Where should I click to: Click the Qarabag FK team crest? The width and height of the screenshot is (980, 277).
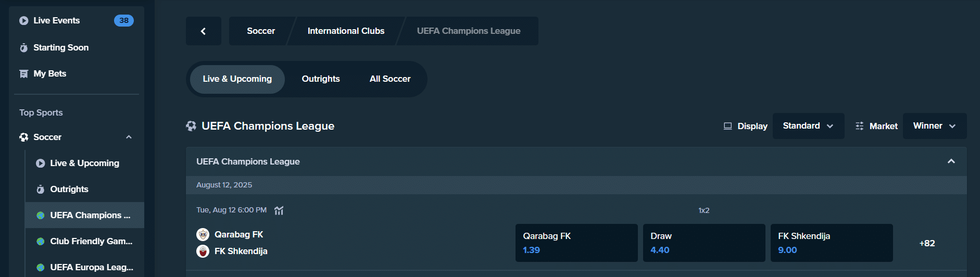[203, 234]
